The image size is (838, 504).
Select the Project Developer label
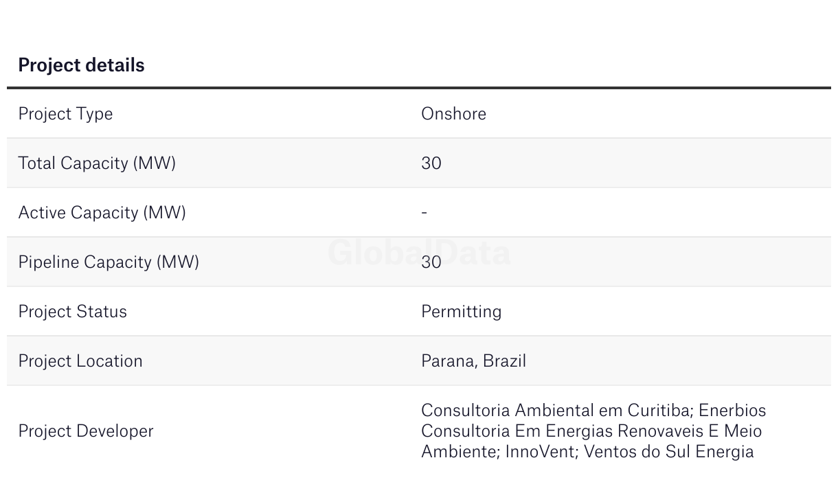pos(86,431)
